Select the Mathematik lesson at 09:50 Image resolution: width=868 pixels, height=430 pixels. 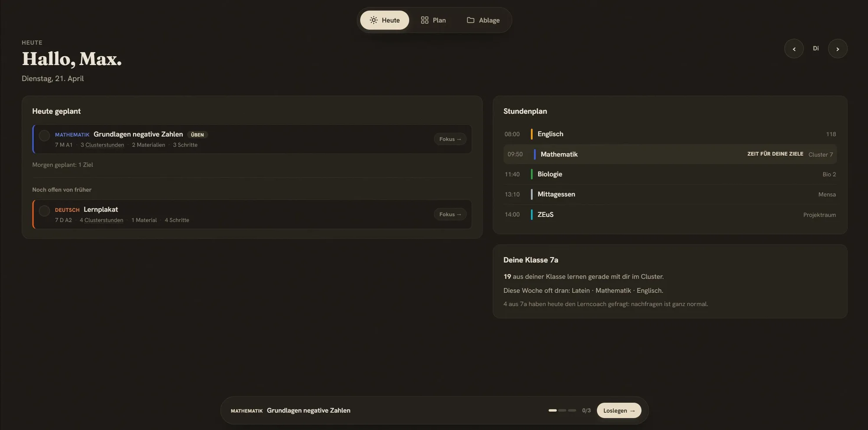pyautogui.click(x=670, y=154)
